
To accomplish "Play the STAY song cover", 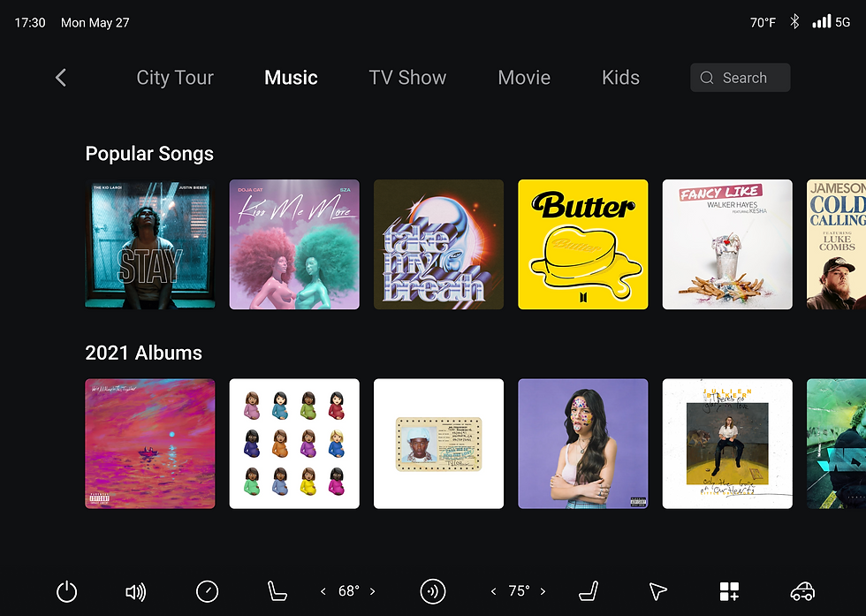I will 150,244.
